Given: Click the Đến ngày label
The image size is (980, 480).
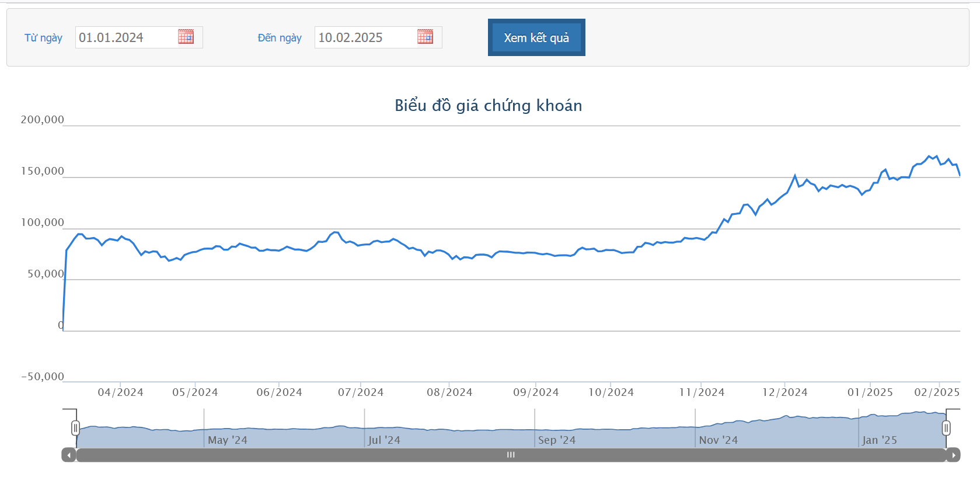Looking at the screenshot, I should click(280, 38).
